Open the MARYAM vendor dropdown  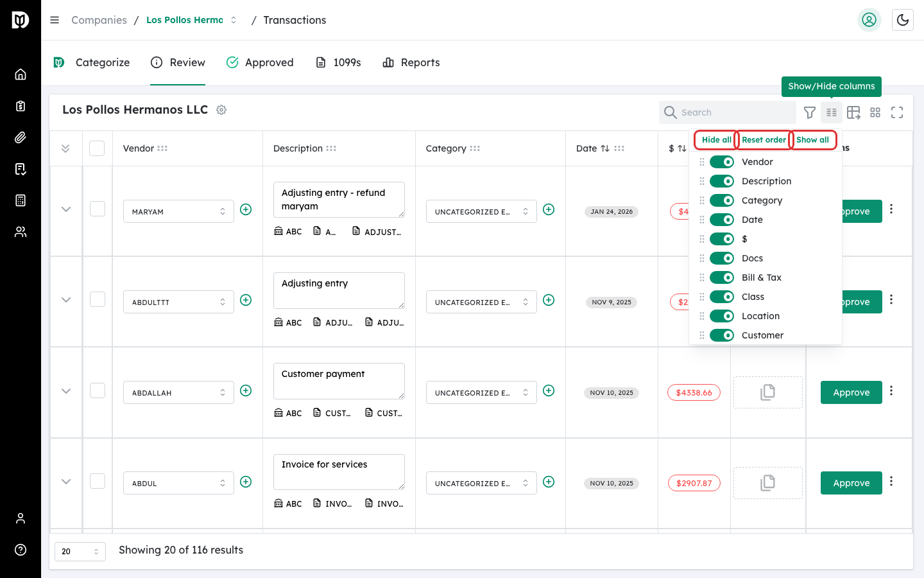point(178,211)
